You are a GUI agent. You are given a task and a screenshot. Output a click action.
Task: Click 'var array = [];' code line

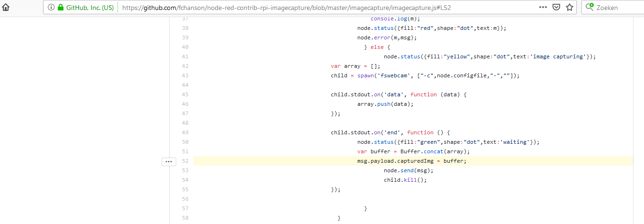pyautogui.click(x=355, y=66)
